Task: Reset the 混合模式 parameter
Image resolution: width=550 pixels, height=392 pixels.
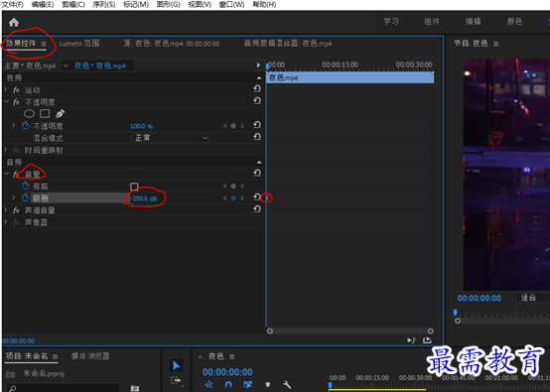Action: (257, 137)
